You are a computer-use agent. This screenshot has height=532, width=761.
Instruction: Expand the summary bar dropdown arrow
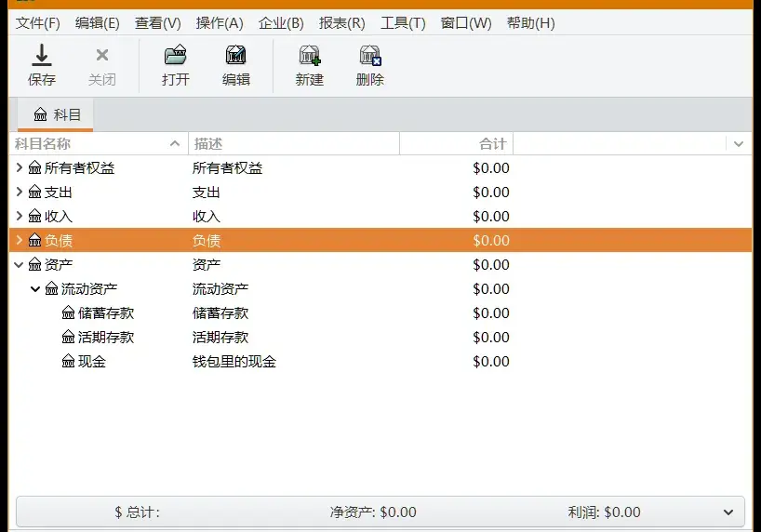click(728, 512)
